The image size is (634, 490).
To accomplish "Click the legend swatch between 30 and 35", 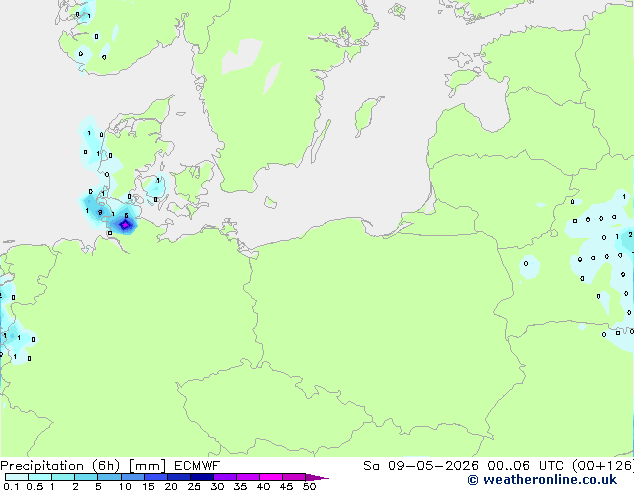I will point(225,477).
